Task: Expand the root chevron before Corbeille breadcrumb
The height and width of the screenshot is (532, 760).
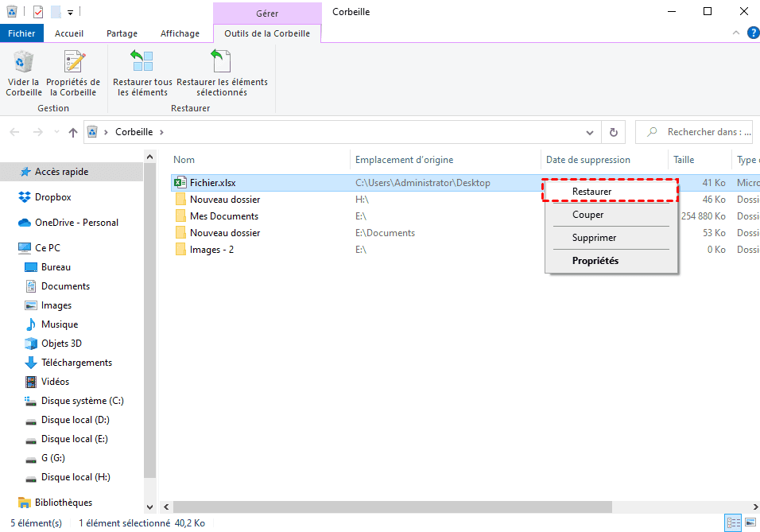Action: point(106,132)
